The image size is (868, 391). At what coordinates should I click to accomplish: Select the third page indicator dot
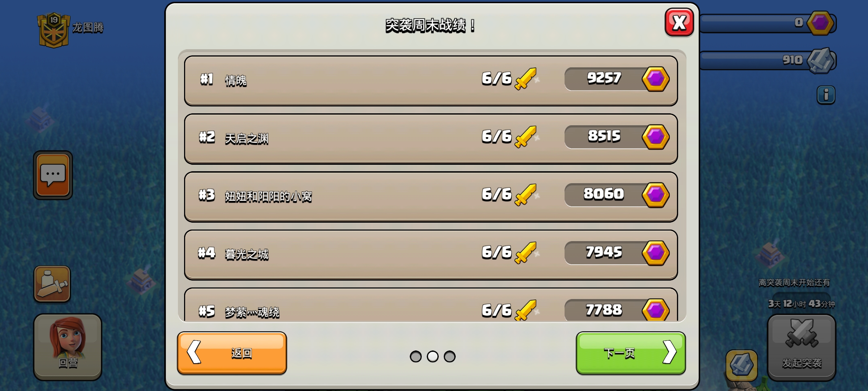tap(450, 357)
